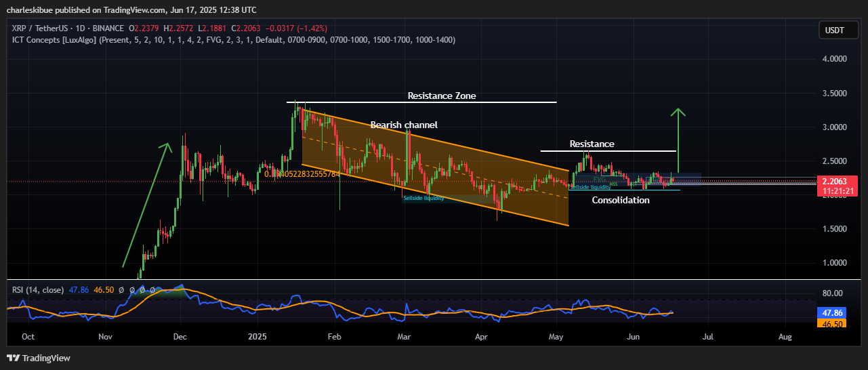This screenshot has width=868, height=370.
Task: Click the open value O2.2379 in the header
Action: [x=144, y=28]
